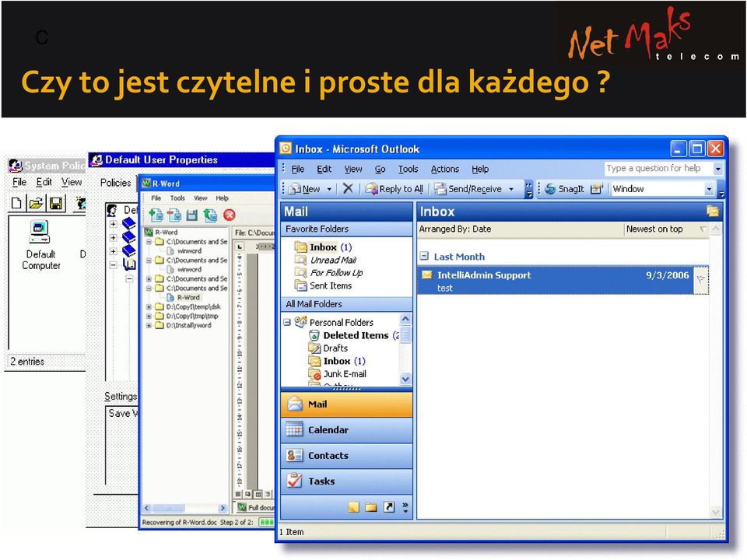Click Default Computer icon in System Policy

[40, 245]
